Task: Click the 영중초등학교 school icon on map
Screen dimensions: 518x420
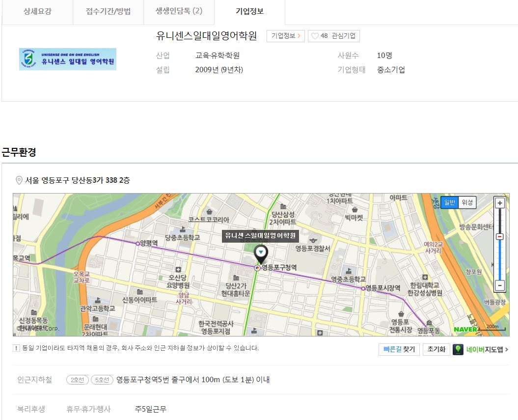Action: click(348, 271)
